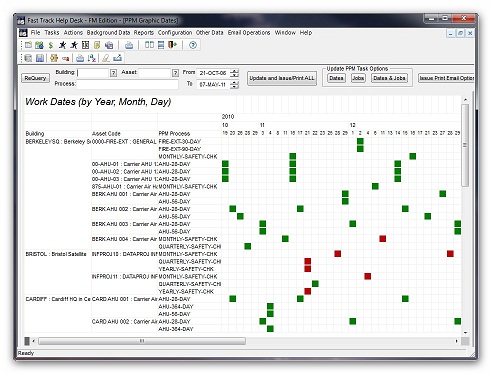Open the calendar icon in the top toolbar
The width and height of the screenshot is (492, 374).
tap(39, 45)
